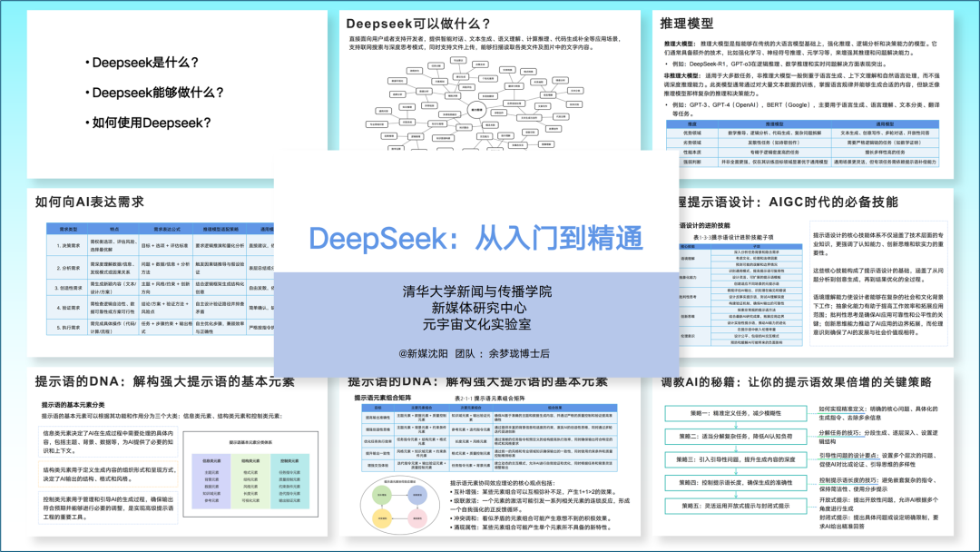Open the '调教AI的秘籍' strategies slide

803,451
